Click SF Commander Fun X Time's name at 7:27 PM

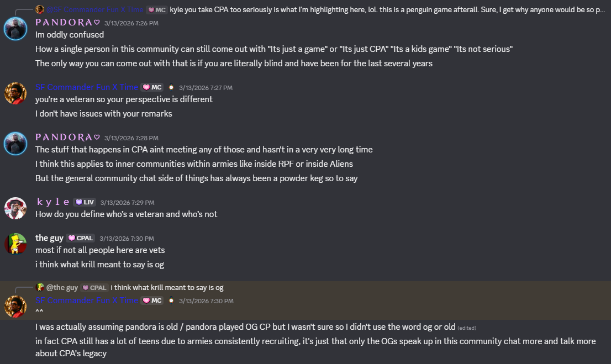[x=87, y=87]
